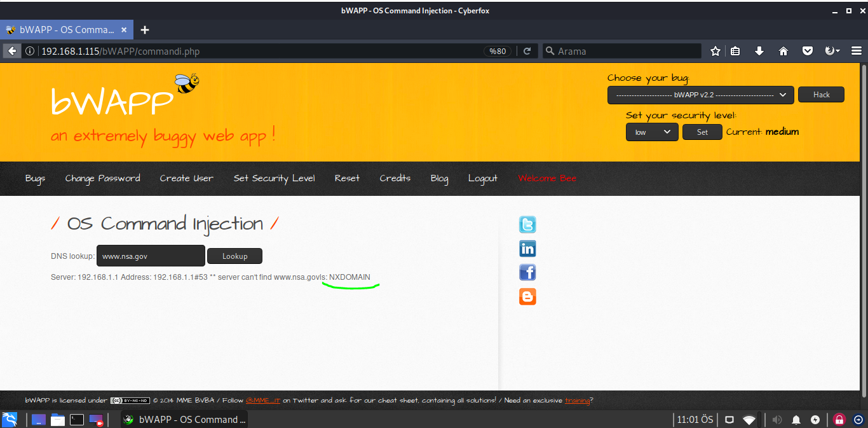Screen dimensions: 868x428
Task: Open the @MME_IT Twitter link
Action: pyautogui.click(x=263, y=401)
